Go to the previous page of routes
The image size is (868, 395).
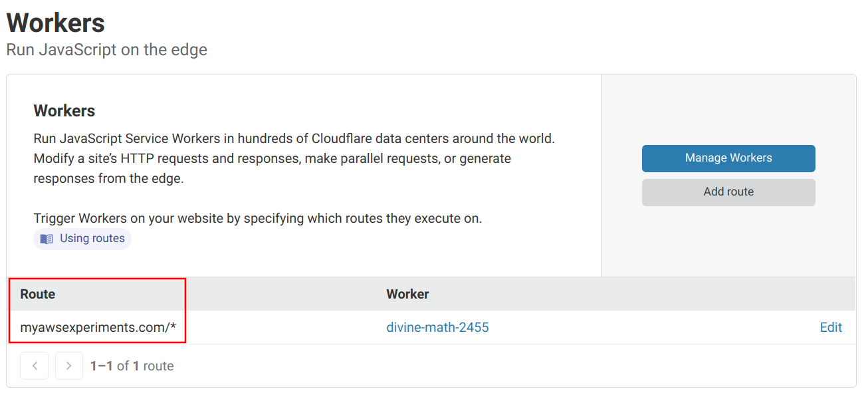click(x=35, y=366)
